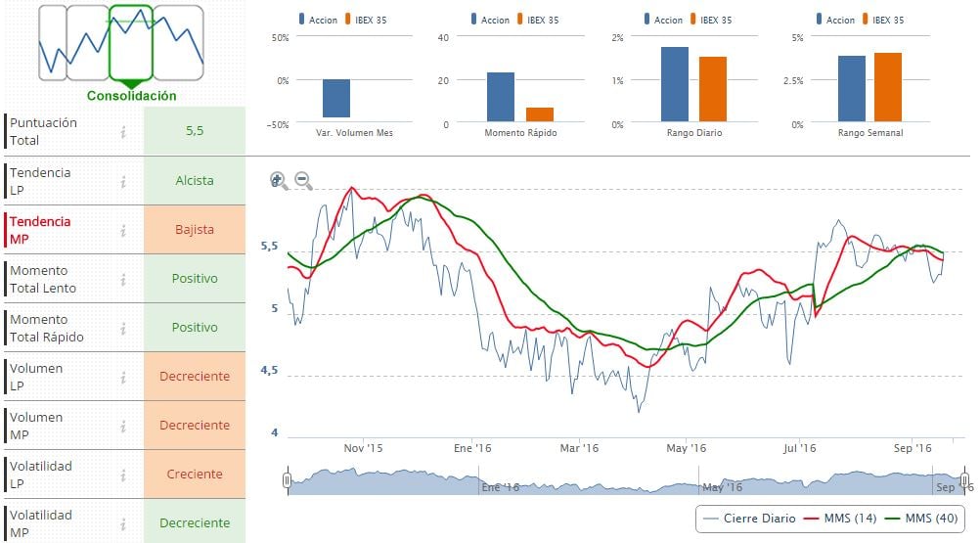The height and width of the screenshot is (543, 980).
Task: Toggle IBEX 35 series in Rango Semanal chart
Action: (886, 20)
